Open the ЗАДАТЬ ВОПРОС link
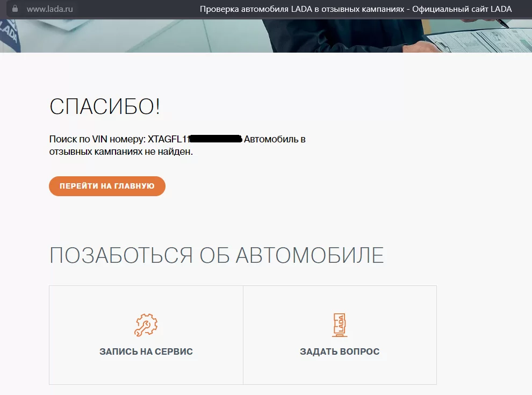 (339, 352)
